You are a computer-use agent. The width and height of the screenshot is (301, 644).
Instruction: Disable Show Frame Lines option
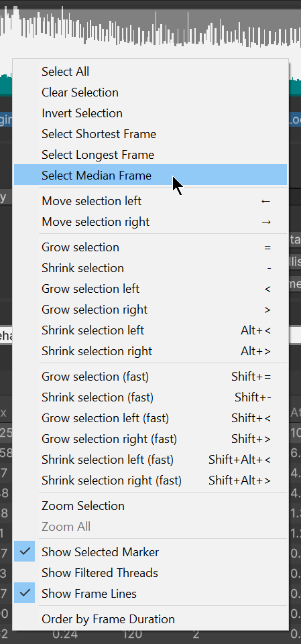point(150,594)
